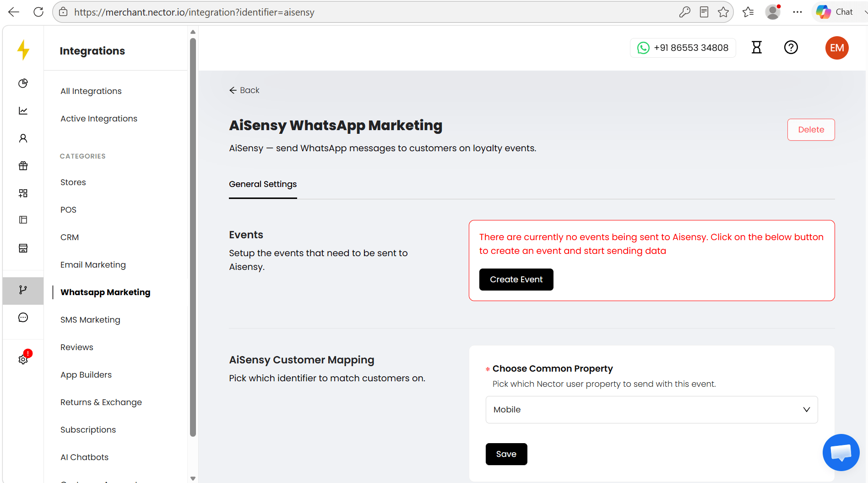Click the sidebar scroll down arrow

(193, 478)
